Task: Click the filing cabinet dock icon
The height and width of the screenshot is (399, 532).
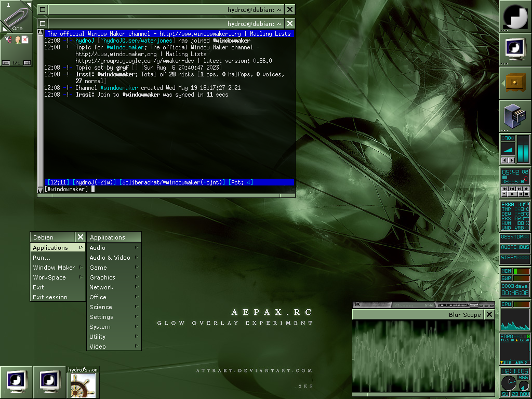Action: click(x=515, y=116)
